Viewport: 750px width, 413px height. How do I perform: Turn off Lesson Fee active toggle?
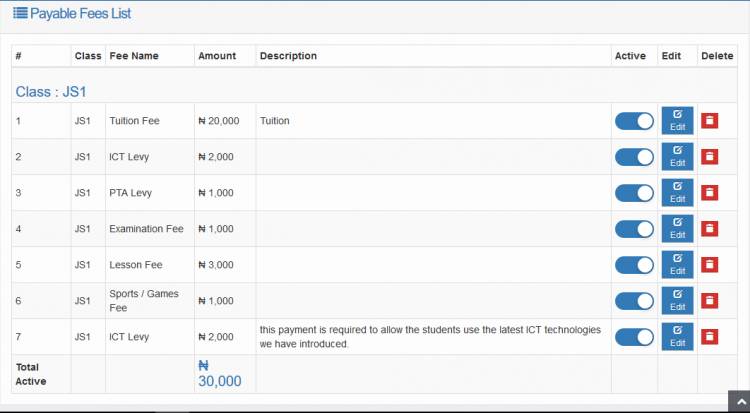coord(634,265)
